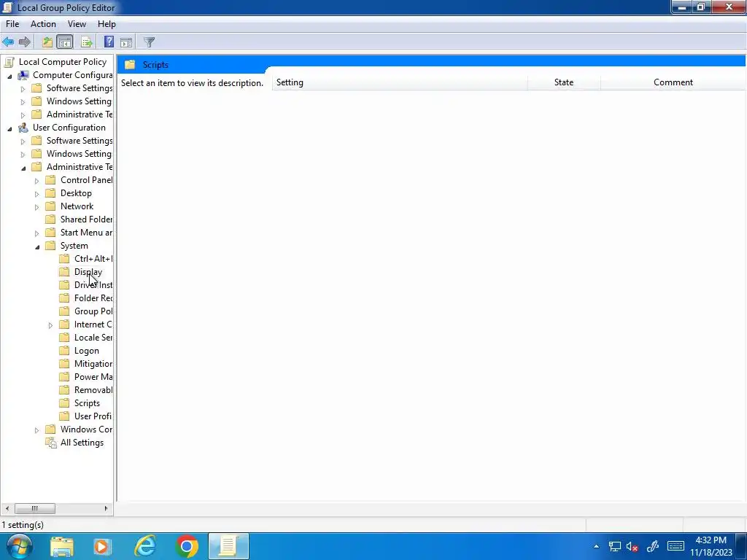This screenshot has width=747, height=560.
Task: Expand Software Settings under Computer Configuration
Action: 23,88
